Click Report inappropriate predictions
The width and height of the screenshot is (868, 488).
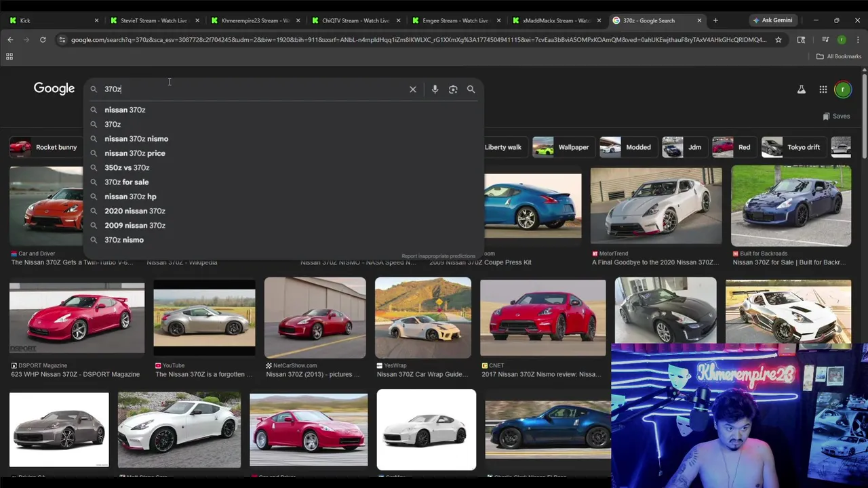tap(438, 256)
